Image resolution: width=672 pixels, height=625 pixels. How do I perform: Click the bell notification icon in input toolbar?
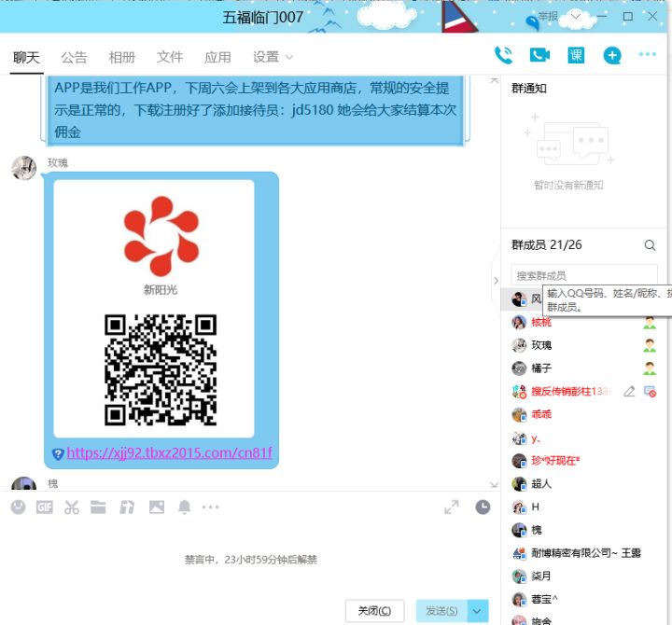point(184,507)
